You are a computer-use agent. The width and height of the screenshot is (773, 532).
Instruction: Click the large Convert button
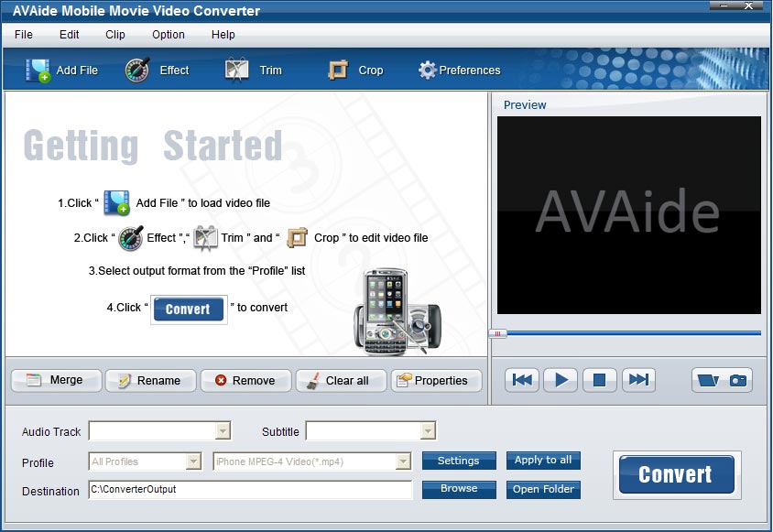[x=676, y=474]
